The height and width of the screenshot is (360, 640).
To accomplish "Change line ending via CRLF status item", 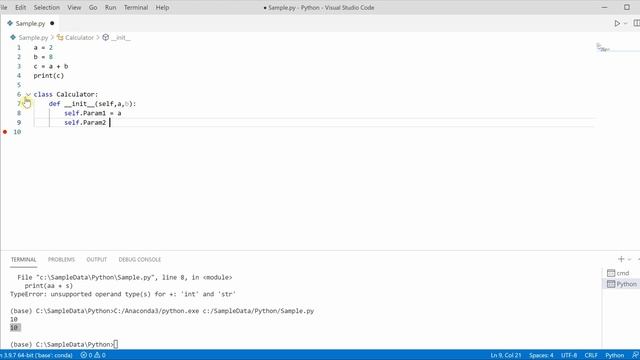I will pos(591,355).
